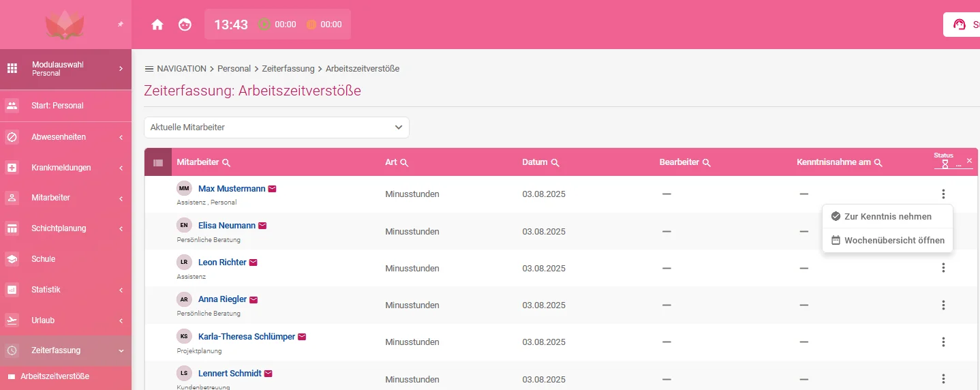Search the Mitarbeiter column
This screenshot has width=980, height=390.
(x=226, y=163)
